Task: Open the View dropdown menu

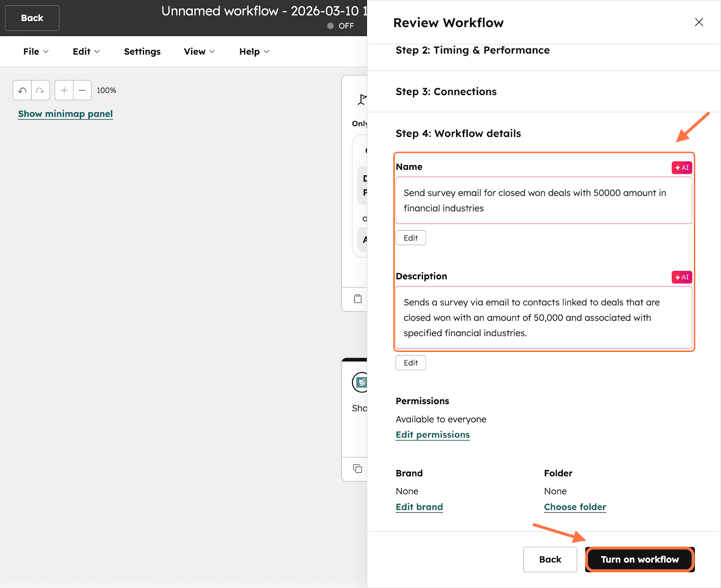Action: point(199,51)
